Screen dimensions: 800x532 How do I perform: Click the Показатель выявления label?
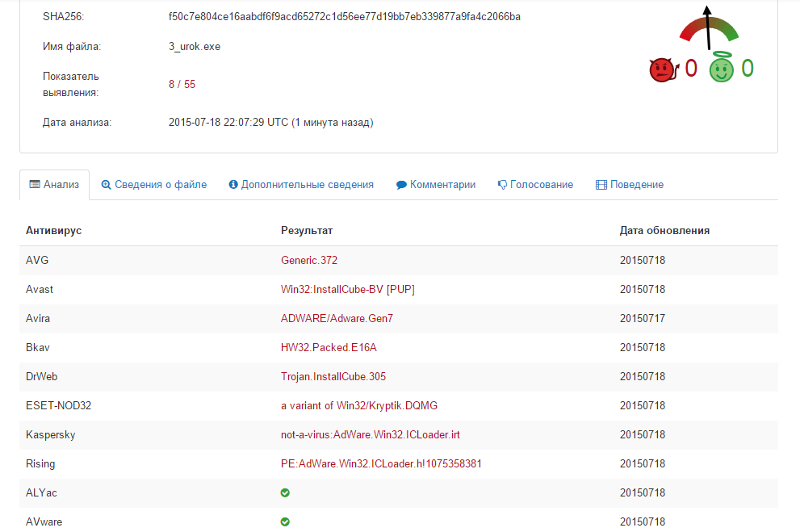(x=70, y=84)
